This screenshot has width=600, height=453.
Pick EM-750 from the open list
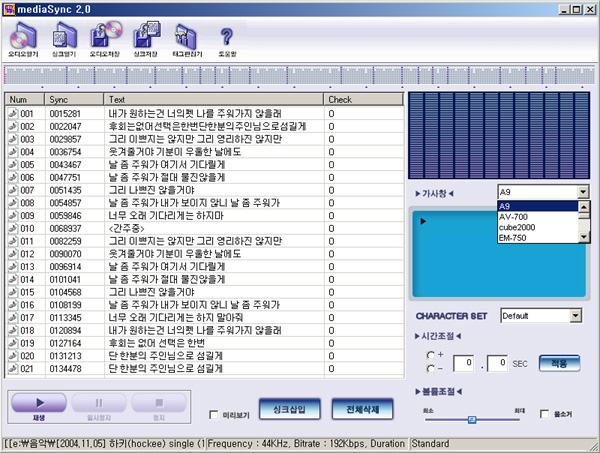coord(515,237)
